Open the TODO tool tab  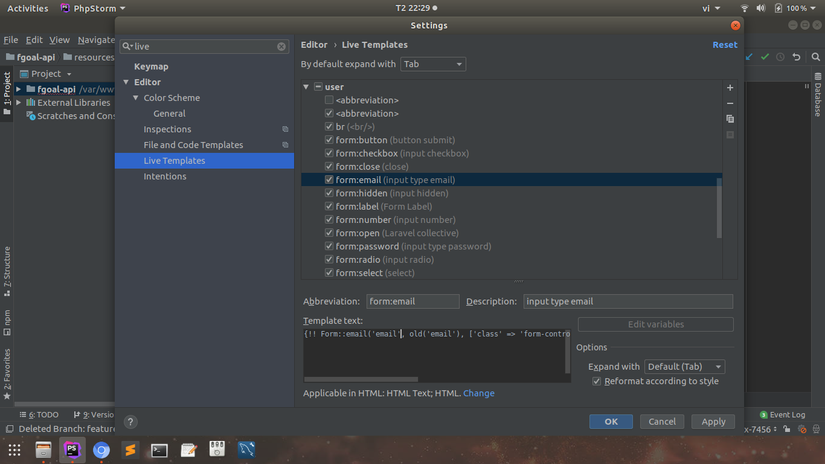coord(39,415)
